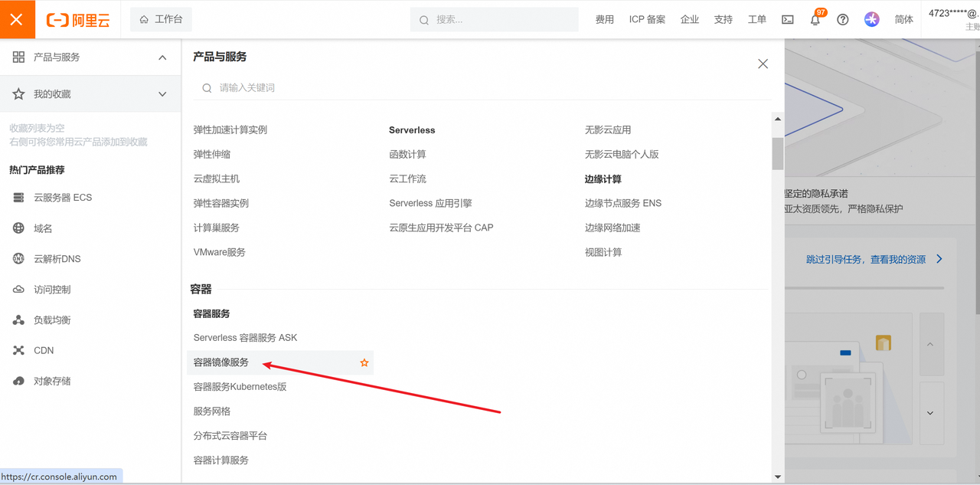Click carousel up chevron button
980x485 pixels.
(x=931, y=344)
